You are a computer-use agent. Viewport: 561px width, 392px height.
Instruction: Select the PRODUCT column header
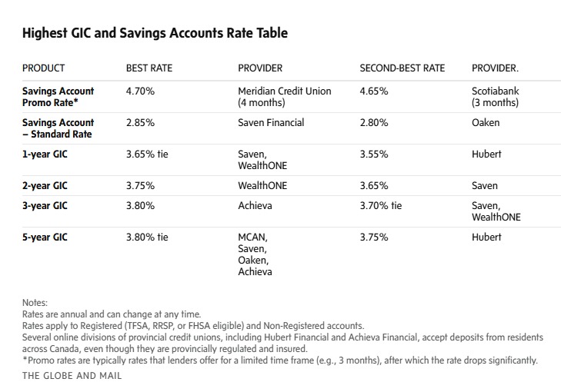coord(44,68)
